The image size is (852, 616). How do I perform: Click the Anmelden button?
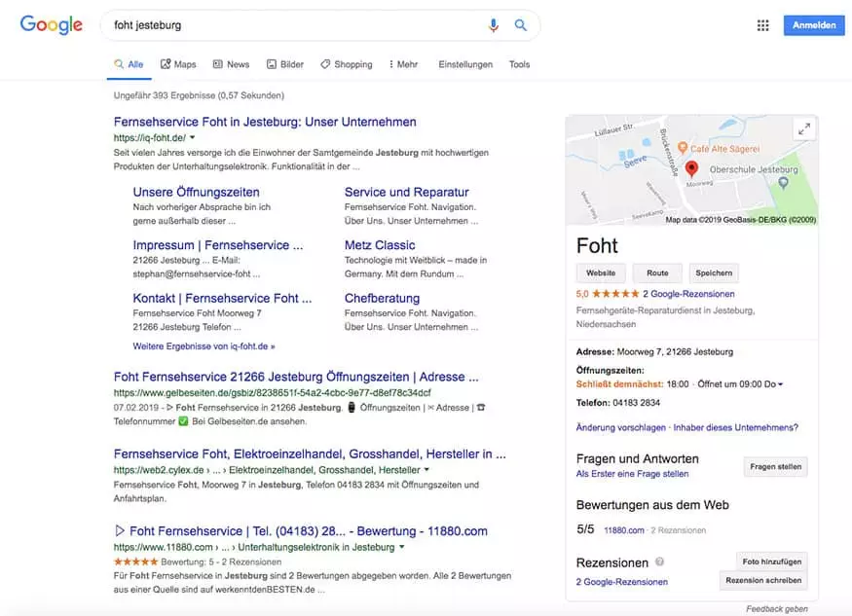tap(814, 25)
